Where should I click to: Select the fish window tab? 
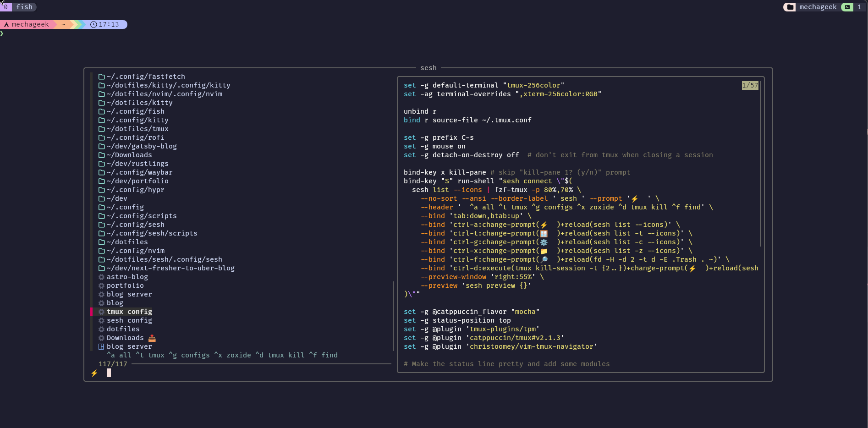click(19, 7)
